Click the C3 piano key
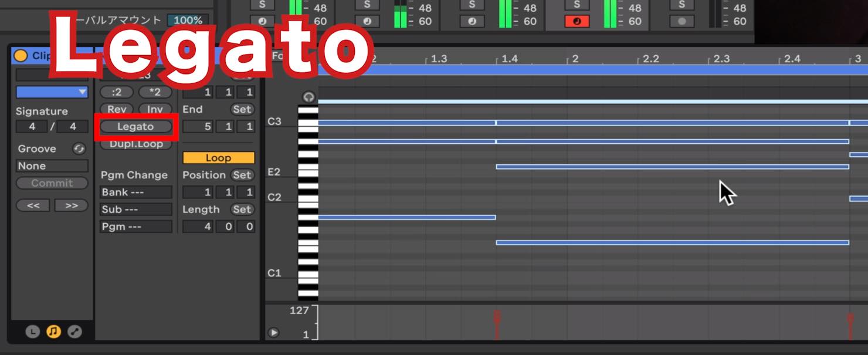The image size is (868, 355). point(308,123)
